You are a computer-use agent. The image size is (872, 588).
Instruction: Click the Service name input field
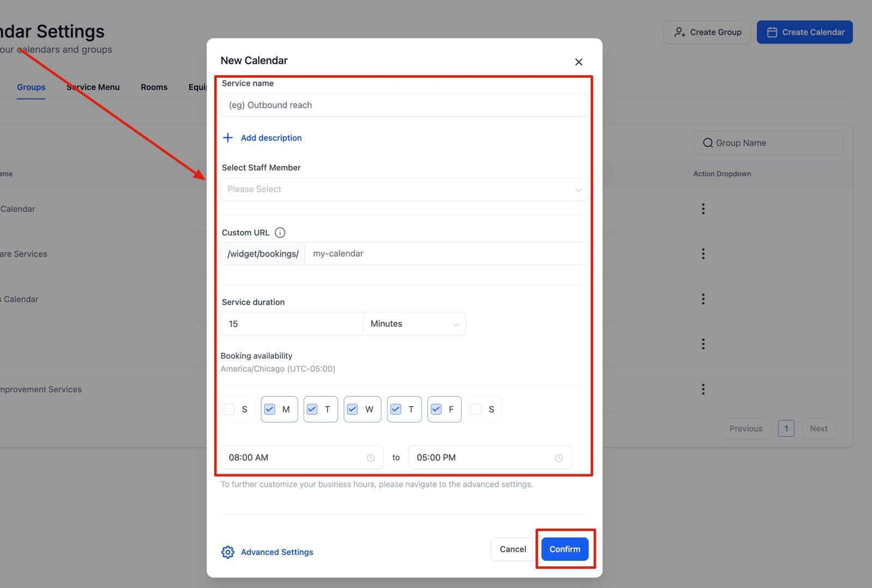404,105
